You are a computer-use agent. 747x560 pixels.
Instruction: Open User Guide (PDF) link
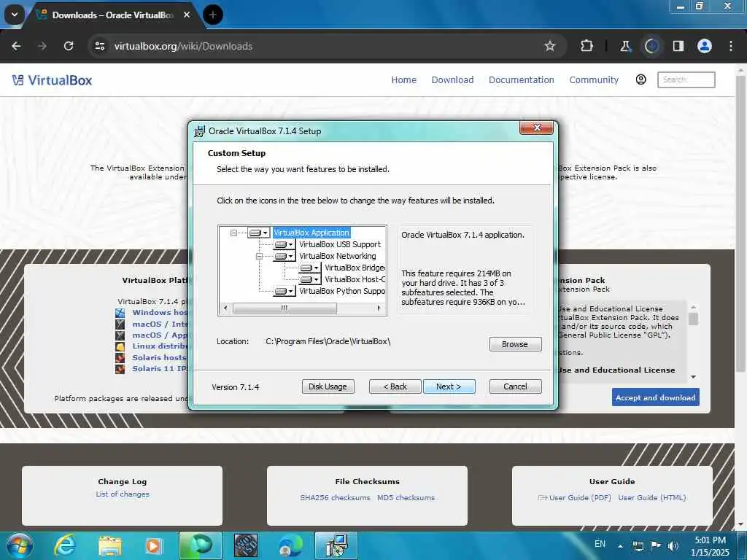point(580,497)
